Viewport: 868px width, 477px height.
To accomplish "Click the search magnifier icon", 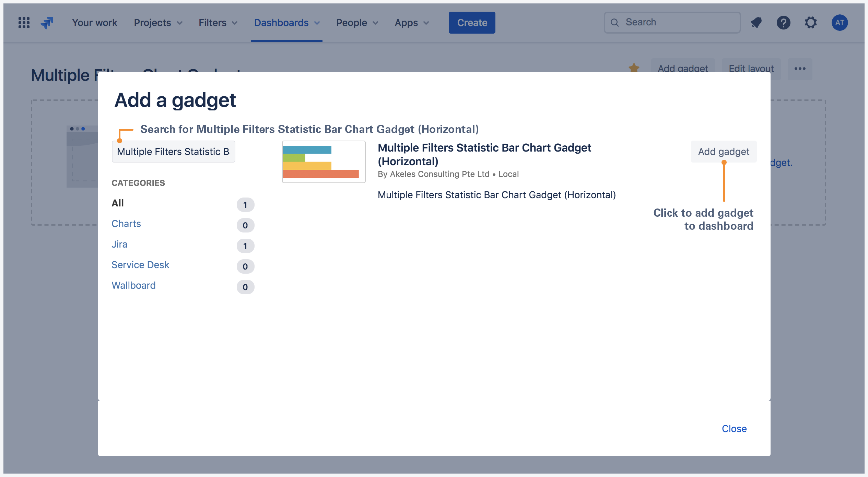I will click(615, 22).
